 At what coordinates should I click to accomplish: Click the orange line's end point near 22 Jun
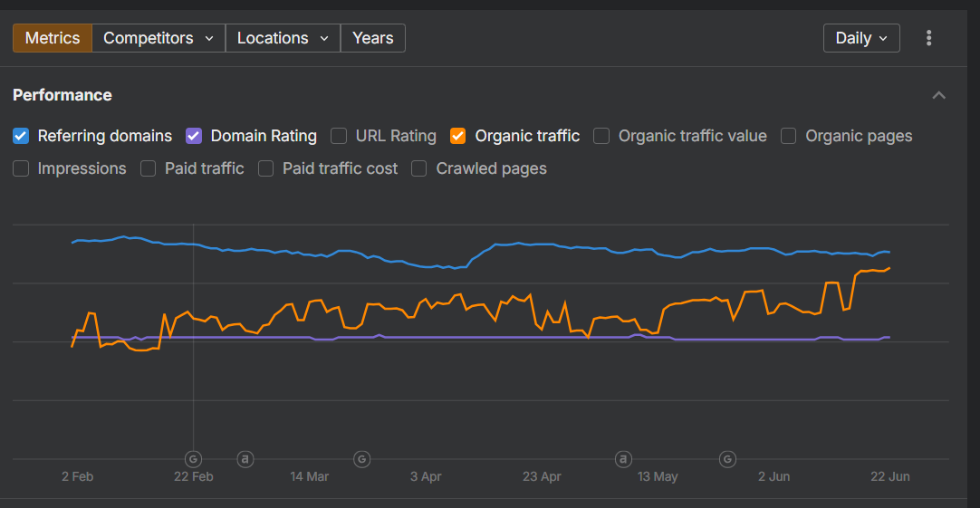(889, 268)
